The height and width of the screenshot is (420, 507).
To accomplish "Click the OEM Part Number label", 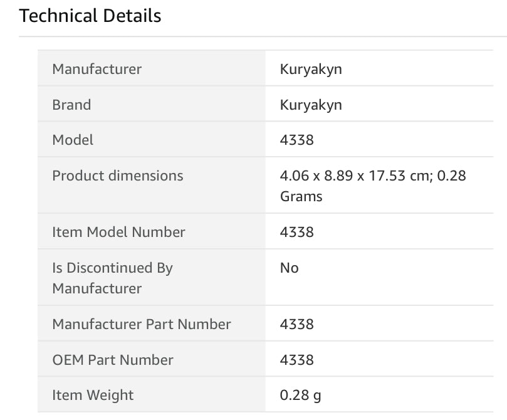I will pos(113,360).
